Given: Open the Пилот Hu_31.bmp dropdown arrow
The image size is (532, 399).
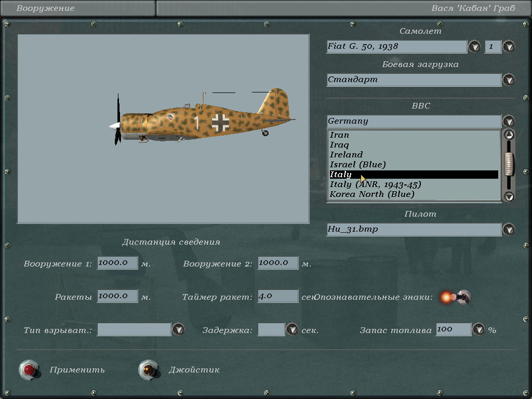Looking at the screenshot, I should click(509, 229).
